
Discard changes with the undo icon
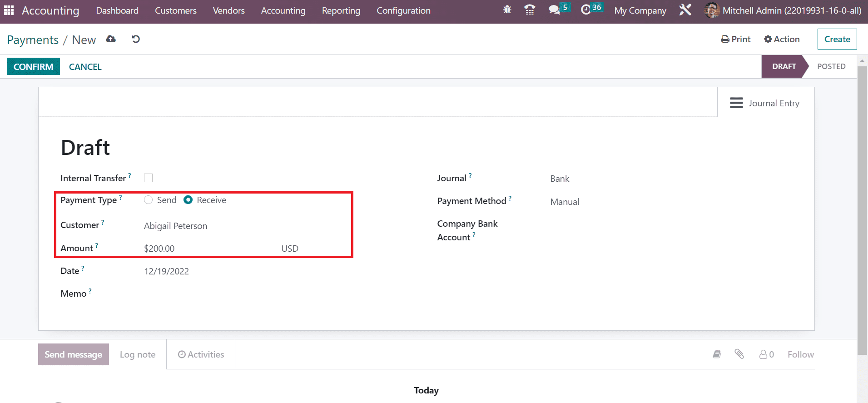coord(135,39)
